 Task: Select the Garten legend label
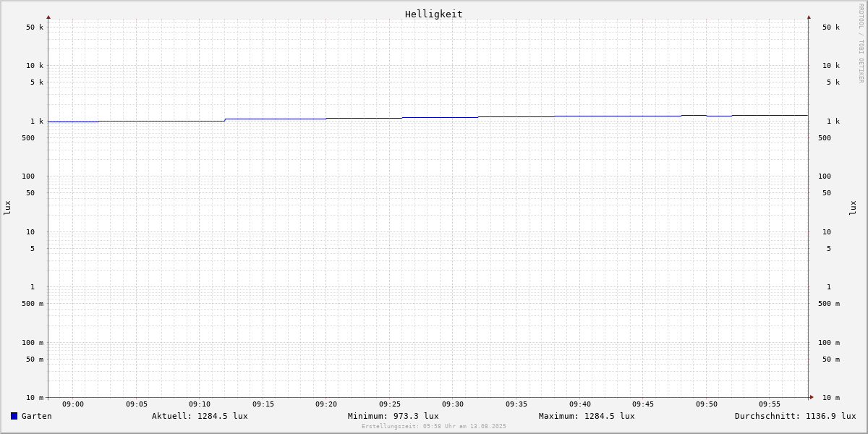pyautogui.click(x=37, y=416)
